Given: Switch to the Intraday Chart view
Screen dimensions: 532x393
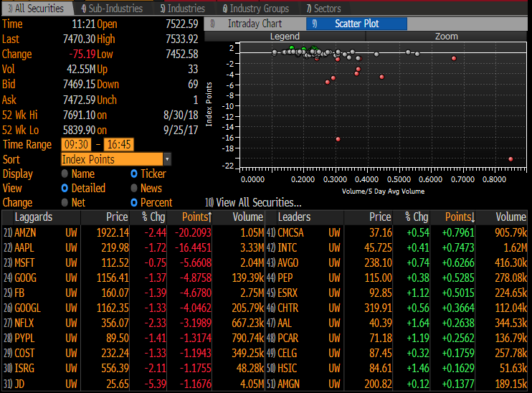Looking at the screenshot, I should [x=255, y=24].
